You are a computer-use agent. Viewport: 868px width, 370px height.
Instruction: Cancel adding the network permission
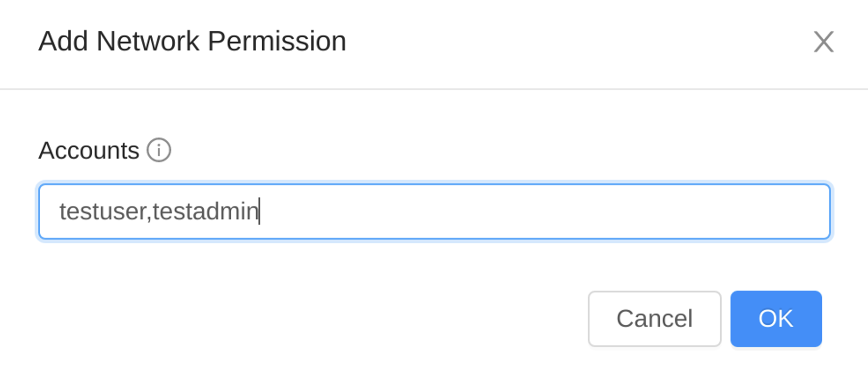tap(654, 319)
